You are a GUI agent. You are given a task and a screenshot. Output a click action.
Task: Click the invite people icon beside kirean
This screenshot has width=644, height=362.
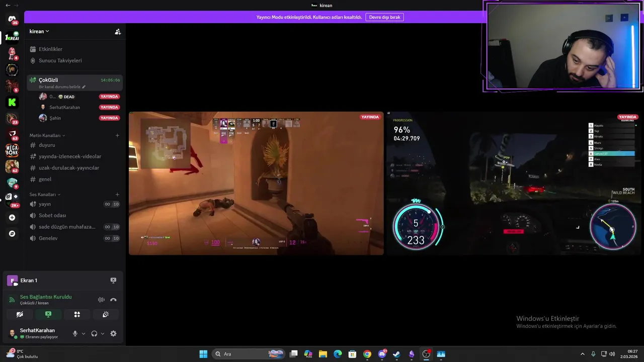pos(118,31)
